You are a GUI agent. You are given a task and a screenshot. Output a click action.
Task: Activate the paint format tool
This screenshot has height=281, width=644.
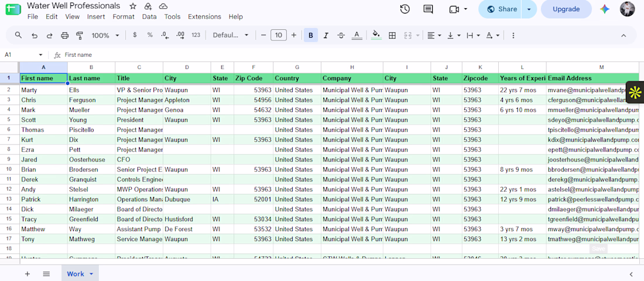tap(80, 36)
